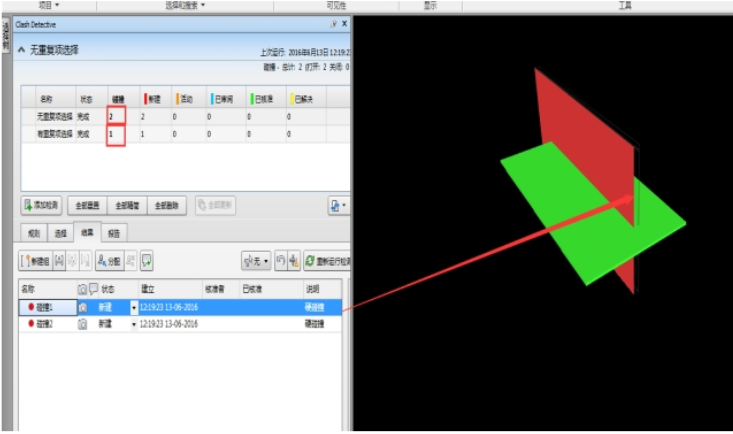Click the 新建组 (New Group) icon
The width and height of the screenshot is (733, 434).
click(36, 261)
